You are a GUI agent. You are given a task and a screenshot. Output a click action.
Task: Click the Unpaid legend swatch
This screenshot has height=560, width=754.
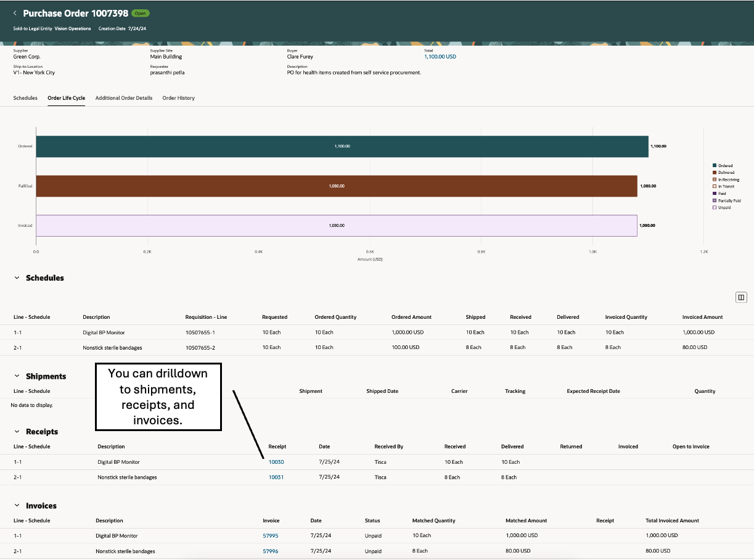pyautogui.click(x=715, y=208)
